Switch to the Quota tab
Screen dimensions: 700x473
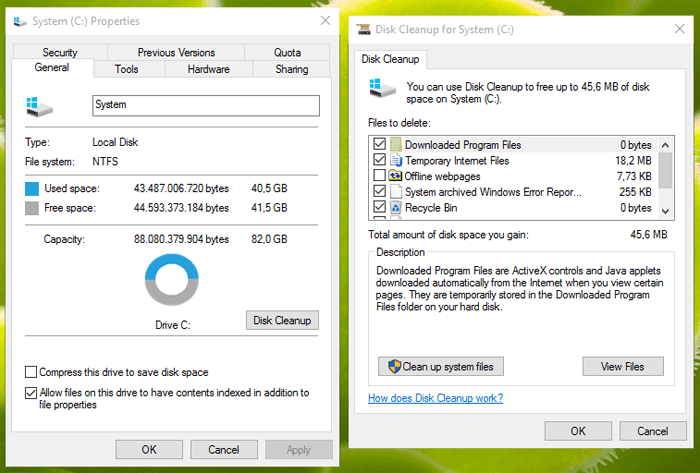pyautogui.click(x=287, y=53)
